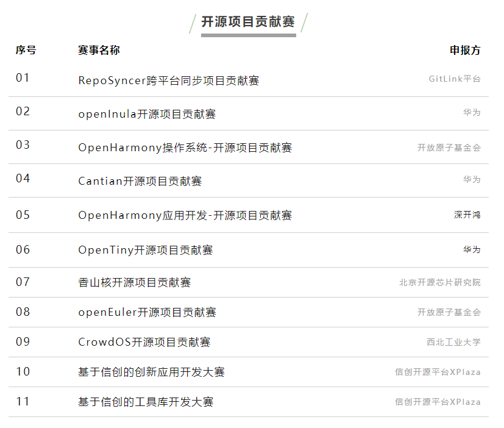Screen dimensions: 504x428
Task: Open 基于信创的工具库开发大赛
Action: [x=146, y=402]
